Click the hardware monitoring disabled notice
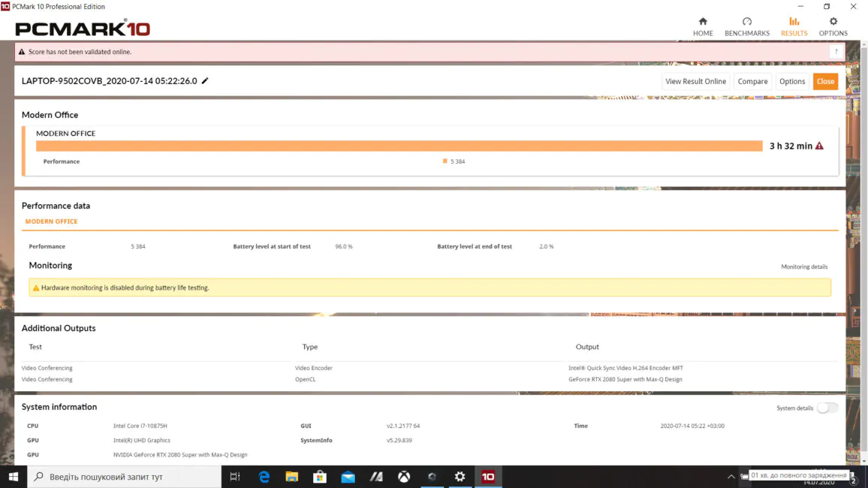 click(429, 288)
